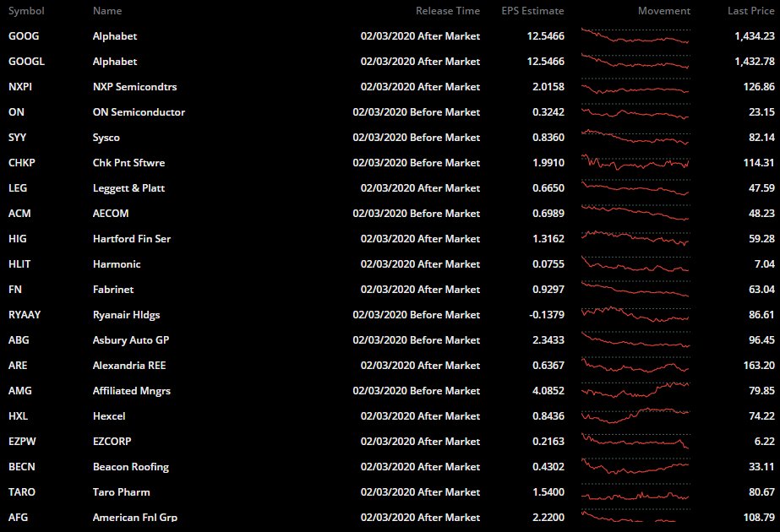Click the Hexcel company name

pyautogui.click(x=109, y=416)
